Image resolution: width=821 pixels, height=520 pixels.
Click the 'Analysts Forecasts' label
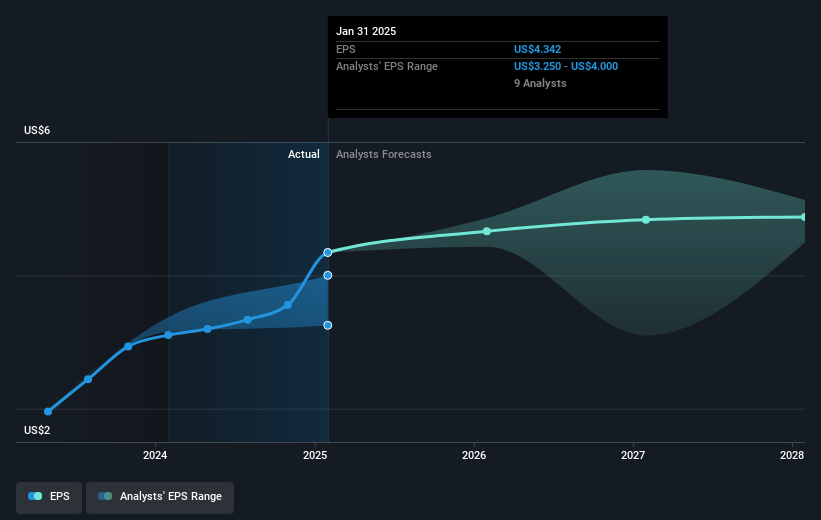pos(384,154)
